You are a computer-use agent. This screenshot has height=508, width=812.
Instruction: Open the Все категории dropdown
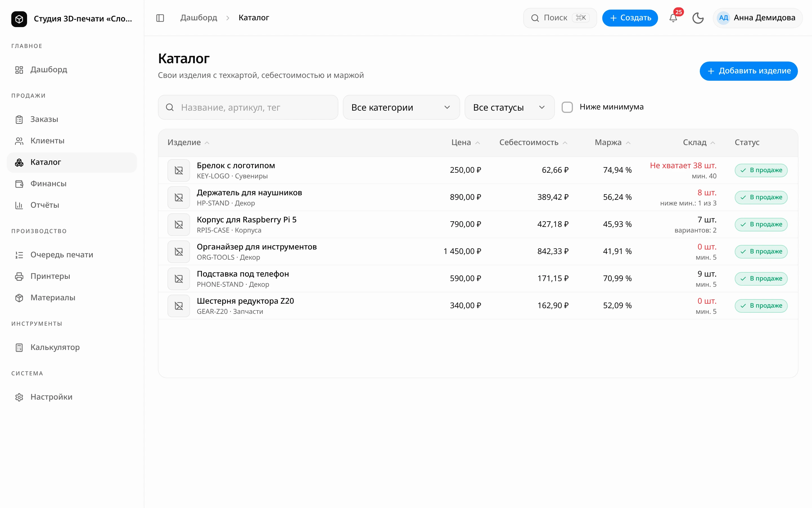coord(401,107)
